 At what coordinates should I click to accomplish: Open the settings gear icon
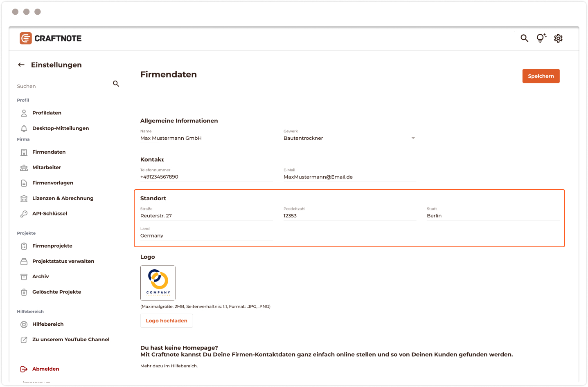pyautogui.click(x=558, y=38)
